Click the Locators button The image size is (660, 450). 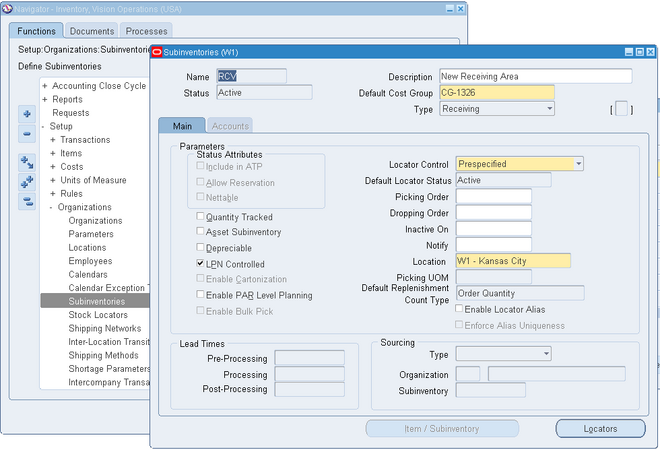tap(600, 429)
